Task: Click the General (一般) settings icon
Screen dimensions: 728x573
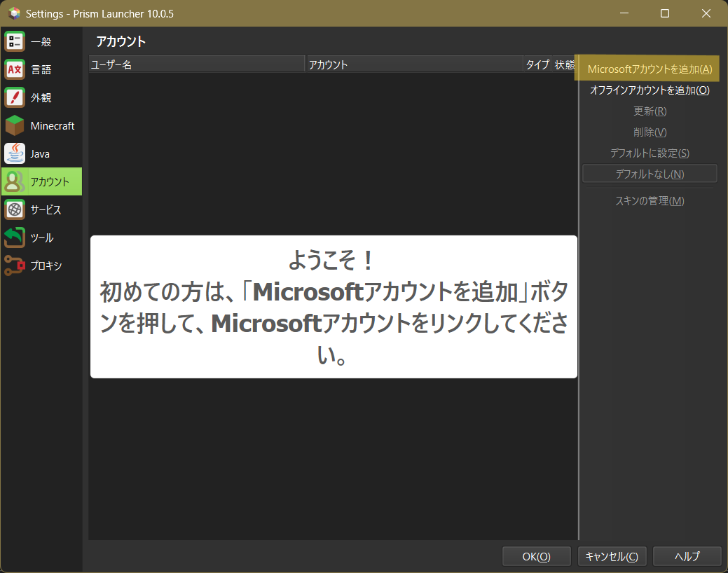Action: click(15, 42)
